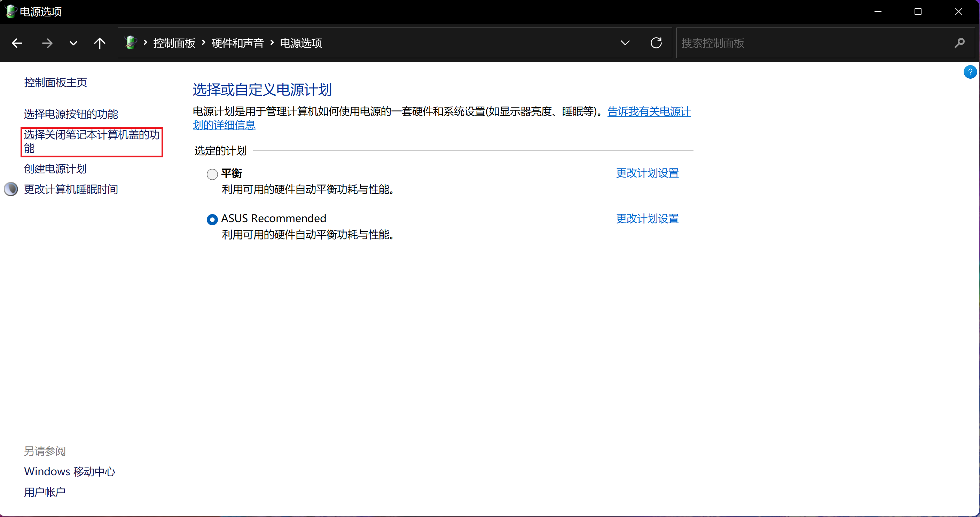The image size is (980, 517).
Task: Click the battery icon in address bar
Action: pyautogui.click(x=131, y=42)
